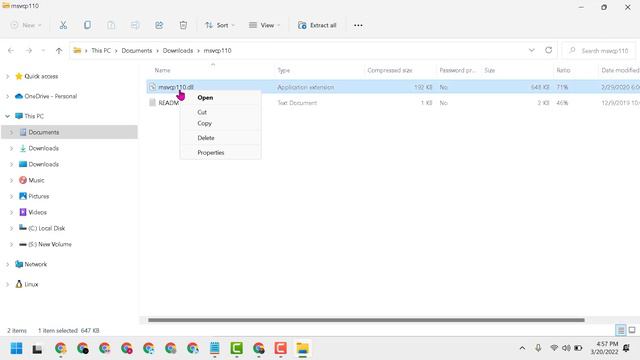The height and width of the screenshot is (360, 640).
Task: Sort by Compressed size column header
Action: [390, 70]
